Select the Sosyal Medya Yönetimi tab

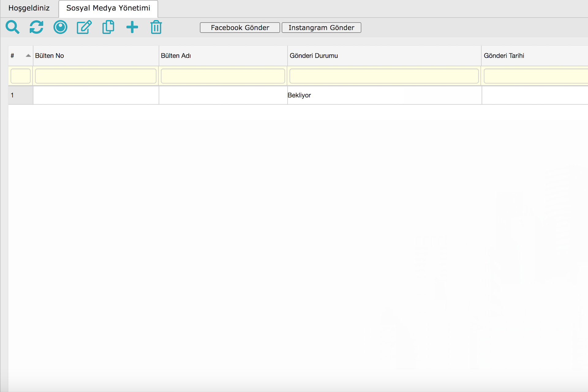pyautogui.click(x=108, y=8)
